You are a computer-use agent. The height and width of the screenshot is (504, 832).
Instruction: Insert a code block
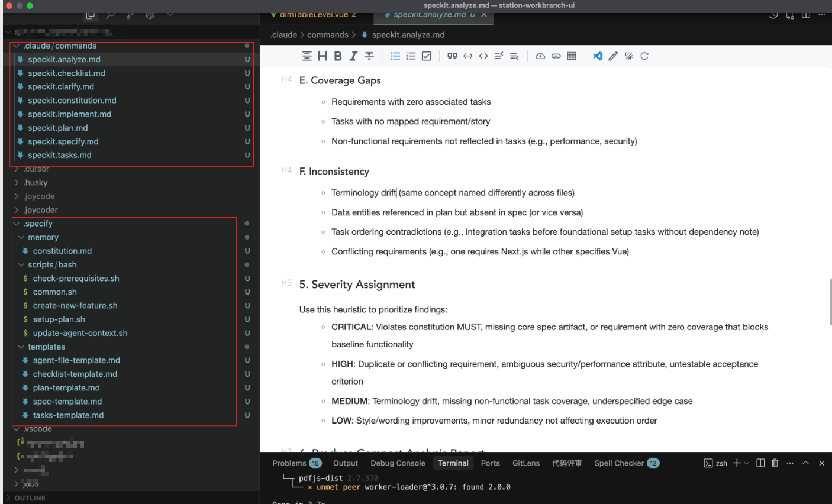click(x=483, y=56)
